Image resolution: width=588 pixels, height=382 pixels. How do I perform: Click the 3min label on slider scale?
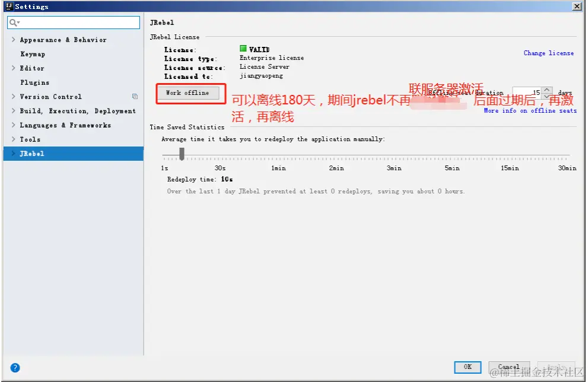pos(394,168)
